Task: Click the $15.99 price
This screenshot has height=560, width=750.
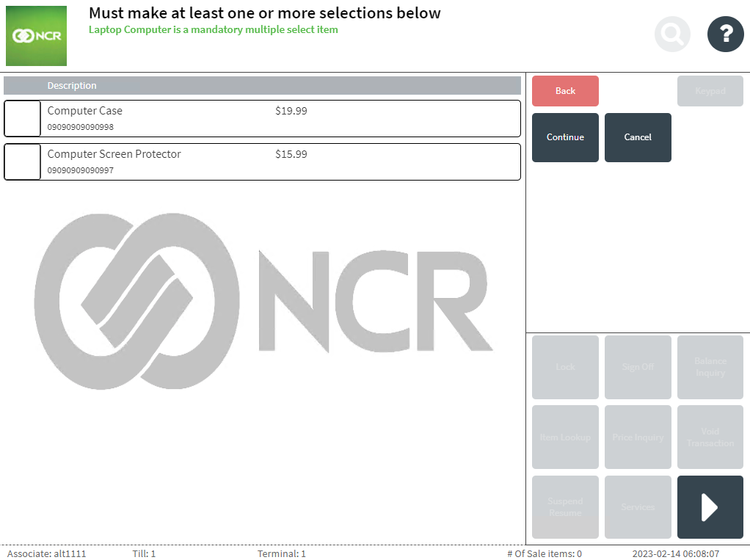Action: (x=291, y=154)
